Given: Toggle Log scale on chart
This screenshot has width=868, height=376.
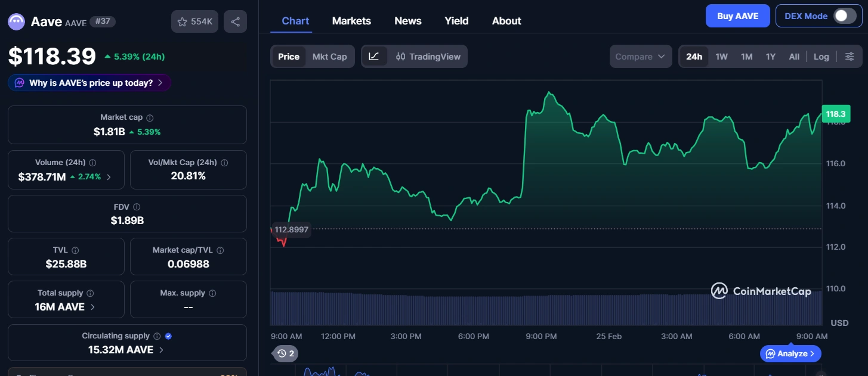Looking at the screenshot, I should click(821, 57).
